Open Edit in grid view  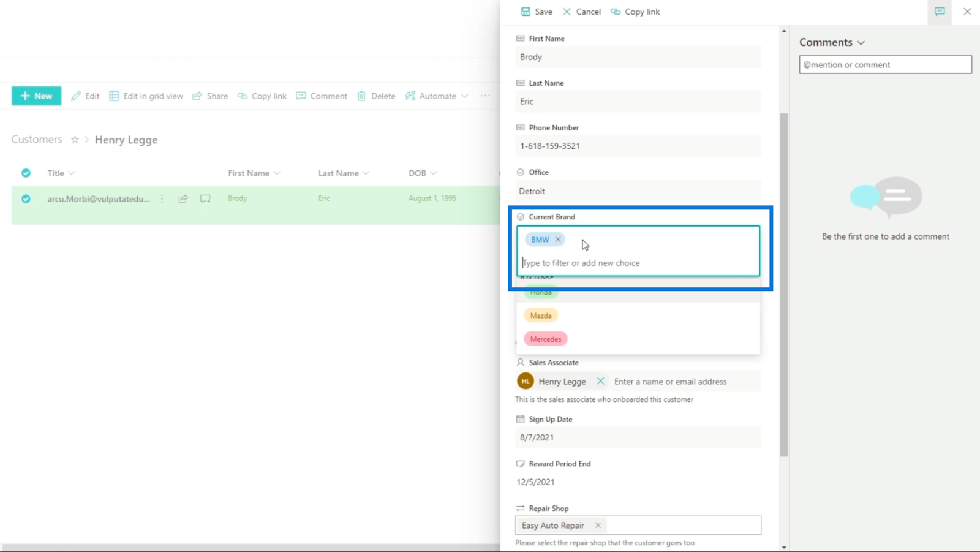coord(146,96)
